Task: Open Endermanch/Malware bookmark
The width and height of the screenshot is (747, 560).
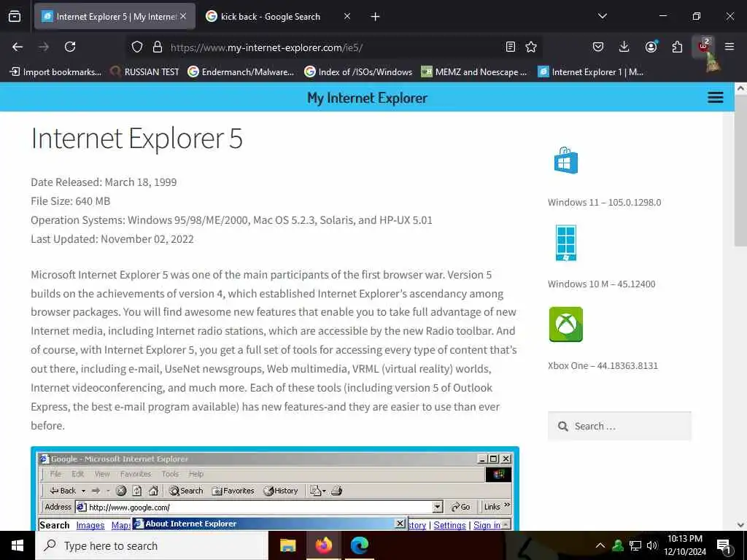Action: point(241,72)
